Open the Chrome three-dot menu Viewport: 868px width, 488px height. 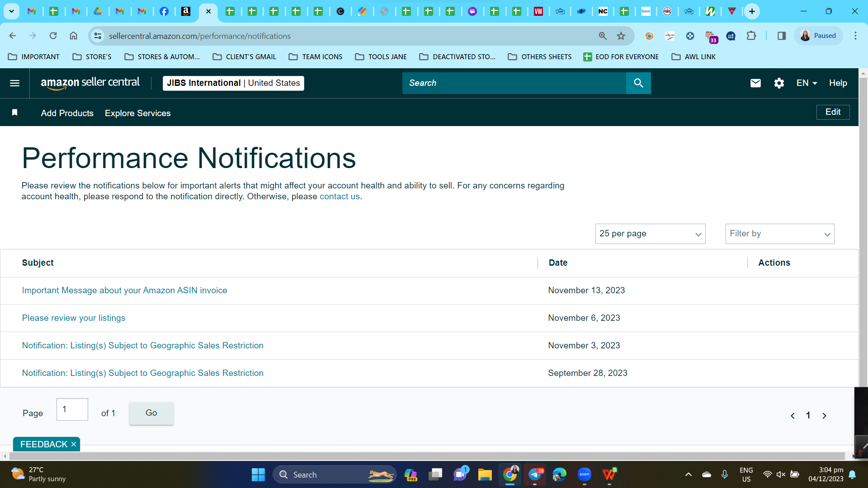(x=855, y=36)
